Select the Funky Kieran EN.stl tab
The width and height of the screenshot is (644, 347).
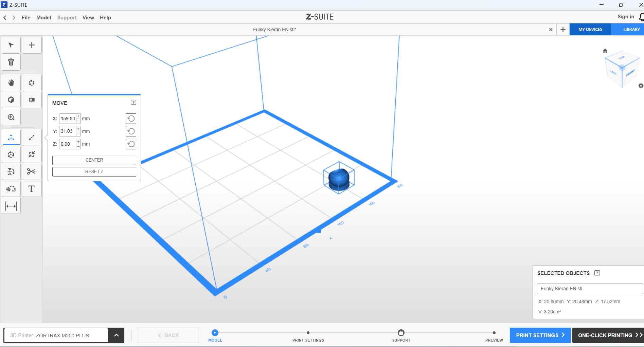coord(274,30)
